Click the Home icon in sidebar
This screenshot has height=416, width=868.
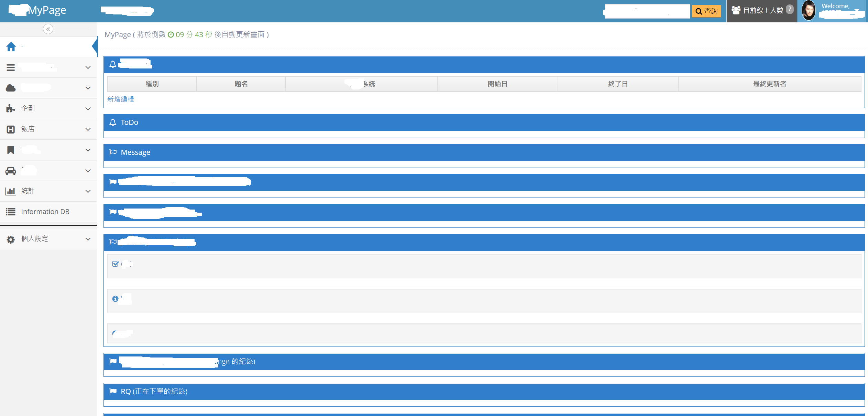11,46
